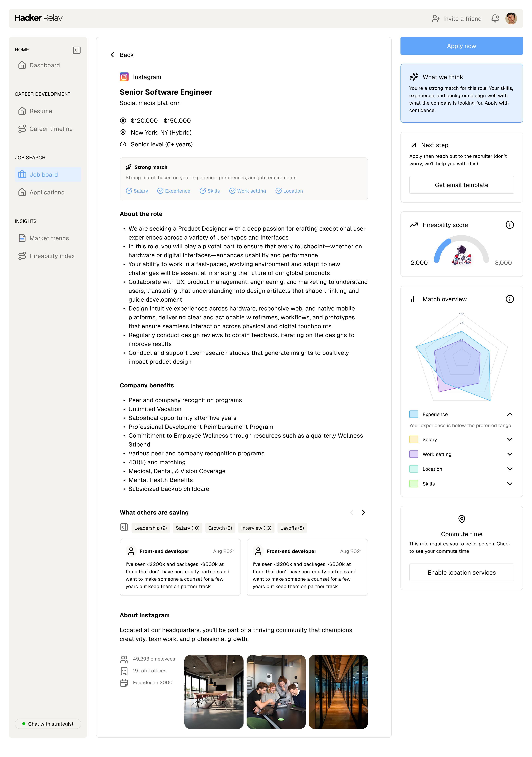Filter reviews by Leadership (9) tag
Screen dimensions: 532x757
[x=151, y=528]
